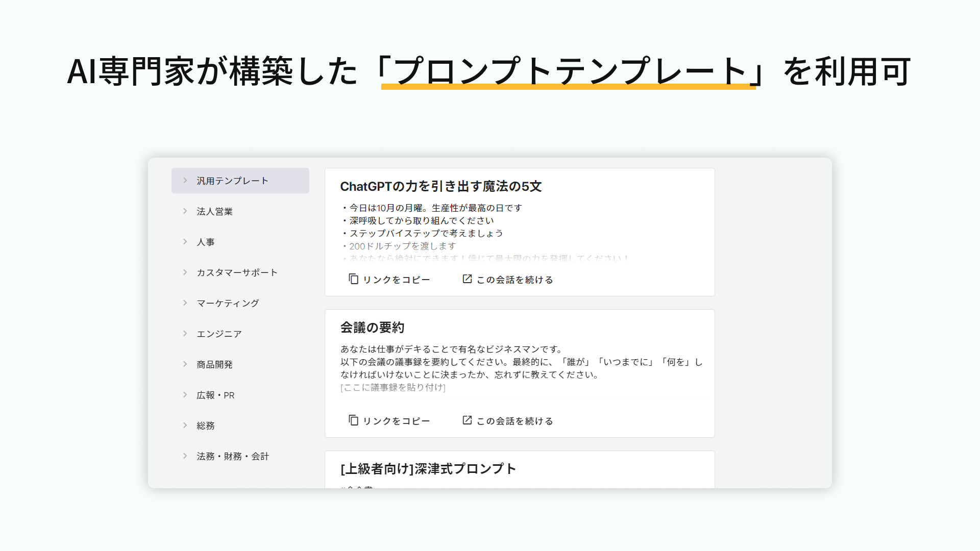Click the chevron icon beside 商品開発
The width and height of the screenshot is (980, 551).
185,364
